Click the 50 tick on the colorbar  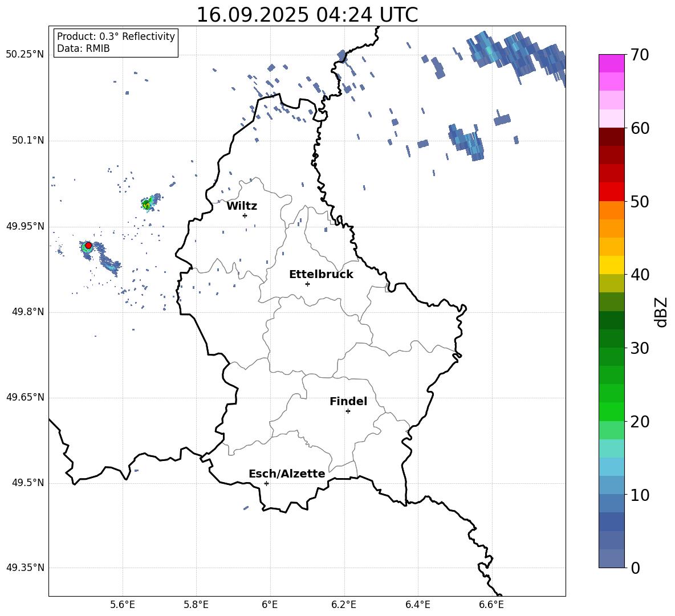pos(640,201)
